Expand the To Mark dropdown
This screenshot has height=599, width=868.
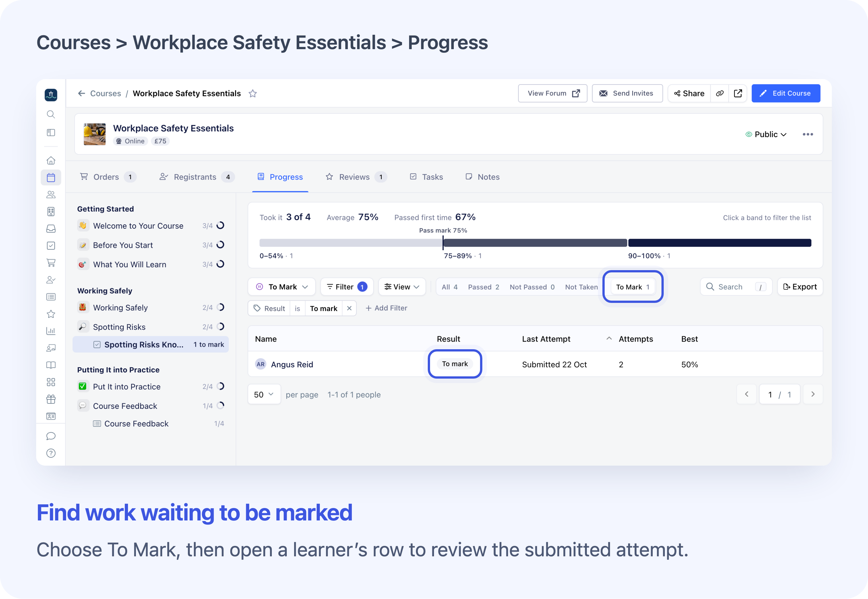pyautogui.click(x=282, y=287)
